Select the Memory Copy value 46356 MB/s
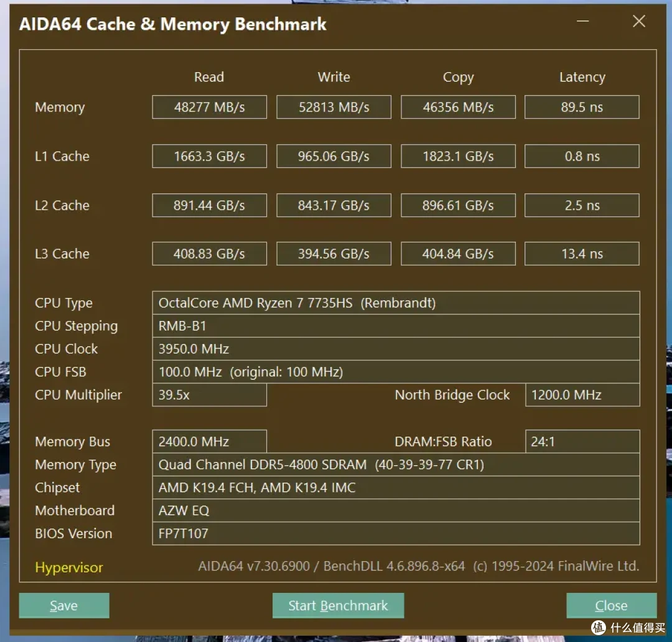 [x=458, y=107]
